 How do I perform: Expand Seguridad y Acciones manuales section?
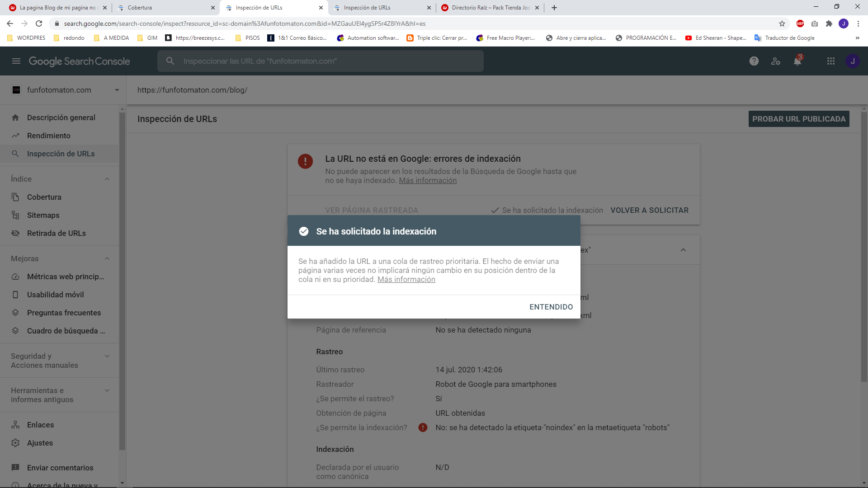(107, 356)
